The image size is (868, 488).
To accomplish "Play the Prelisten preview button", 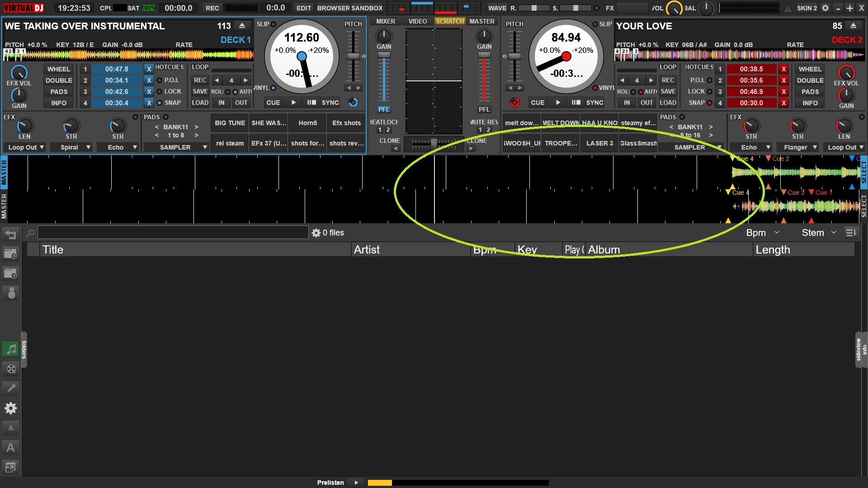I will point(356,483).
